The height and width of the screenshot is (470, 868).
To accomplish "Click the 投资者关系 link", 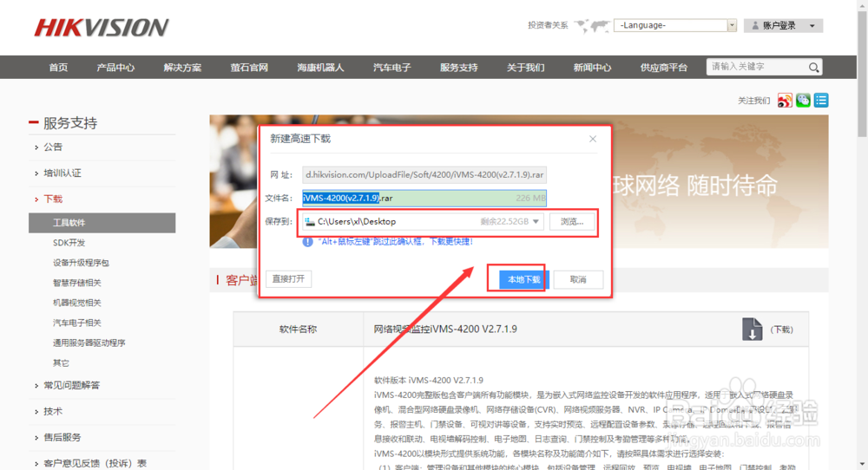I will pos(548,25).
